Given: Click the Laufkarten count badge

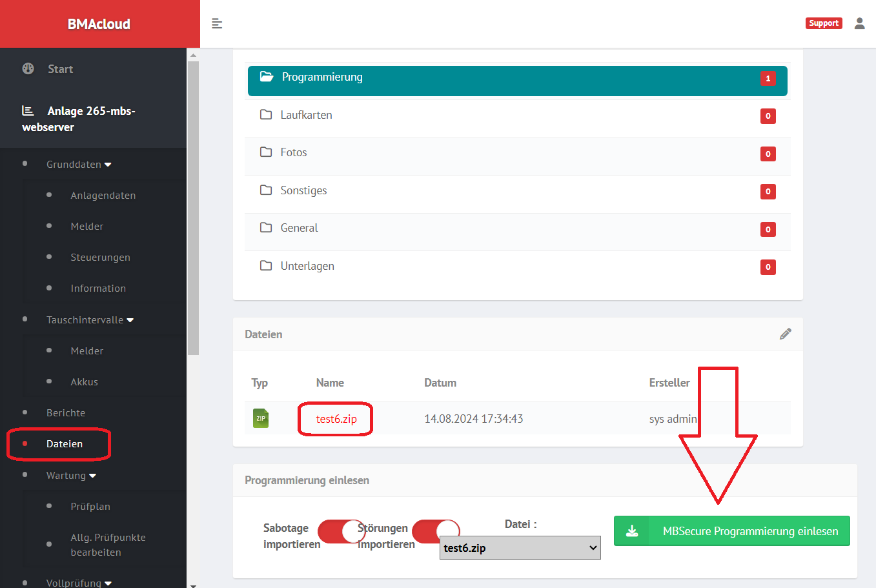Looking at the screenshot, I should pyautogui.click(x=768, y=116).
